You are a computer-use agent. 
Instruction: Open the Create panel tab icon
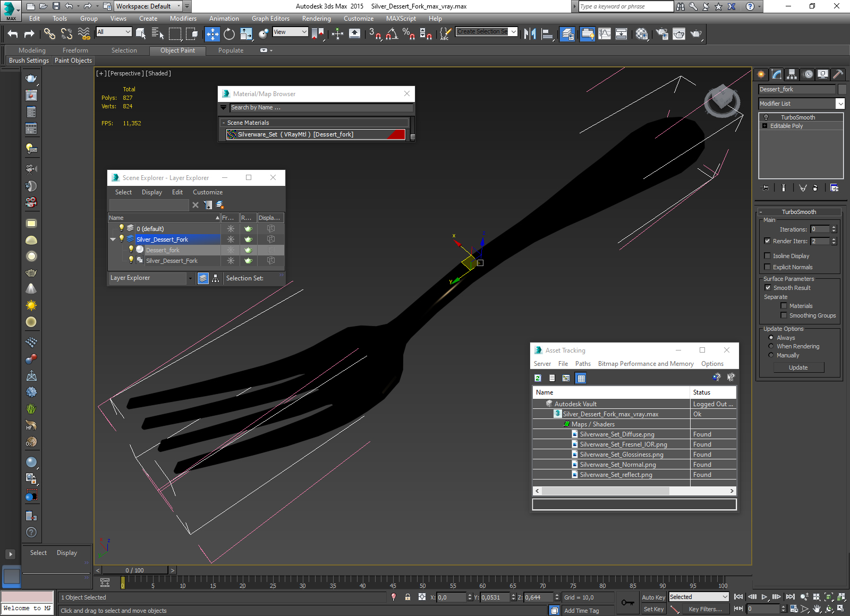click(x=761, y=74)
